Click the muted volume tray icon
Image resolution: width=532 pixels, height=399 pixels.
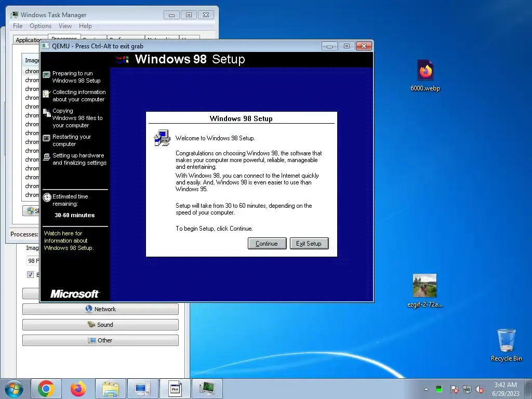(x=480, y=389)
